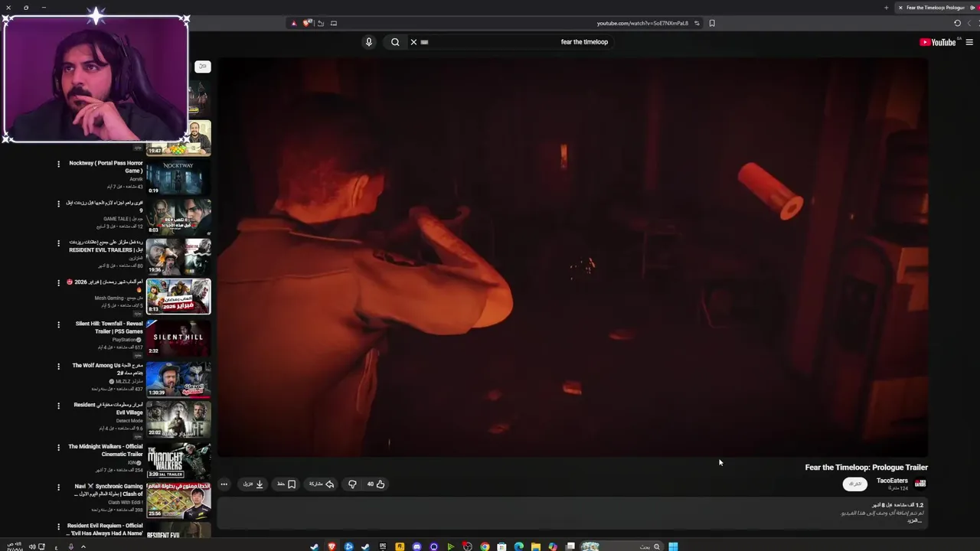
Task: Like the video with thumbs up
Action: coord(376,484)
